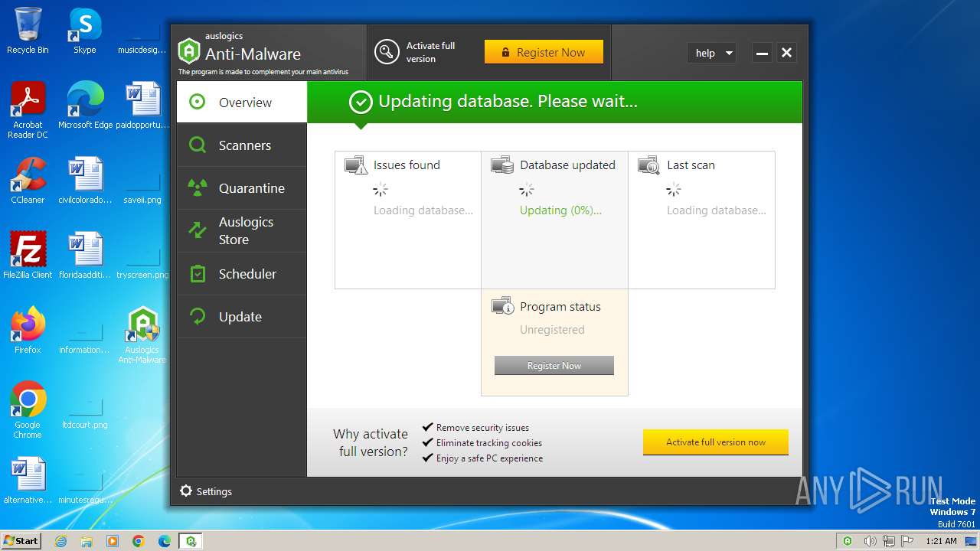
Task: Open the Update section
Action: click(x=242, y=317)
